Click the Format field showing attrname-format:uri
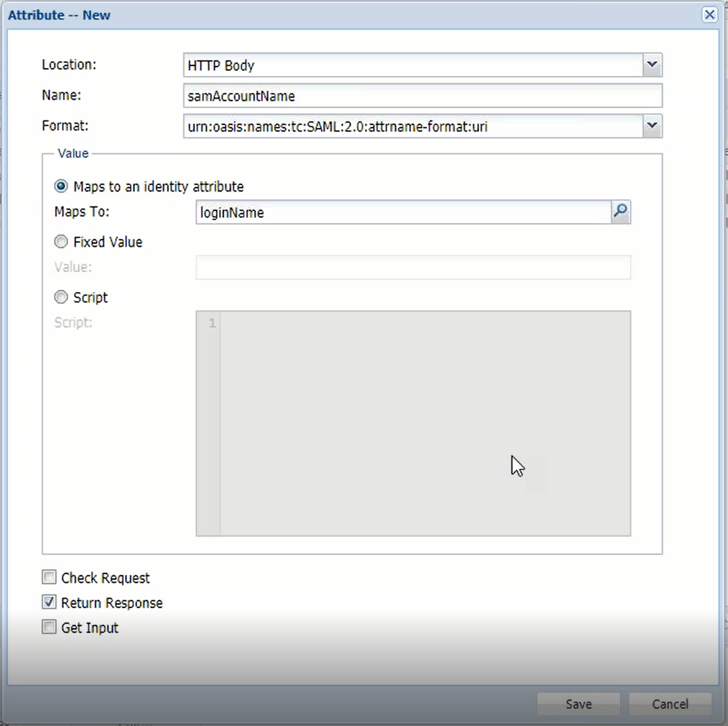 pos(413,127)
